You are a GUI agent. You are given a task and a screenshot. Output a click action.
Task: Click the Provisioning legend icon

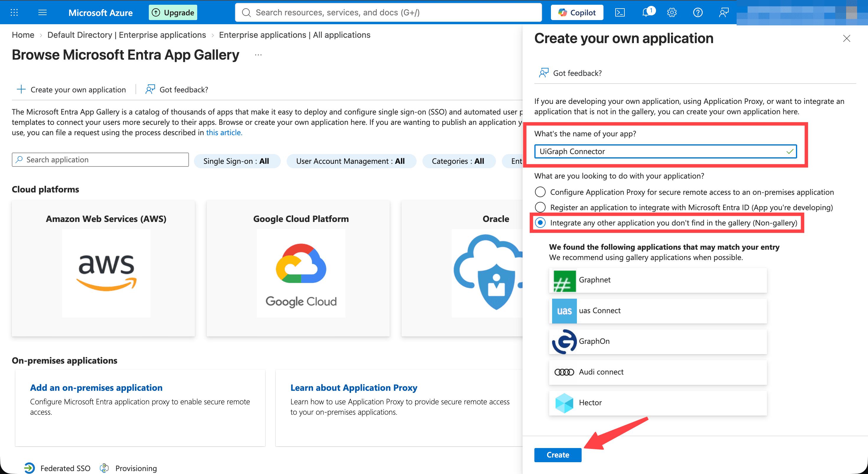(105, 468)
